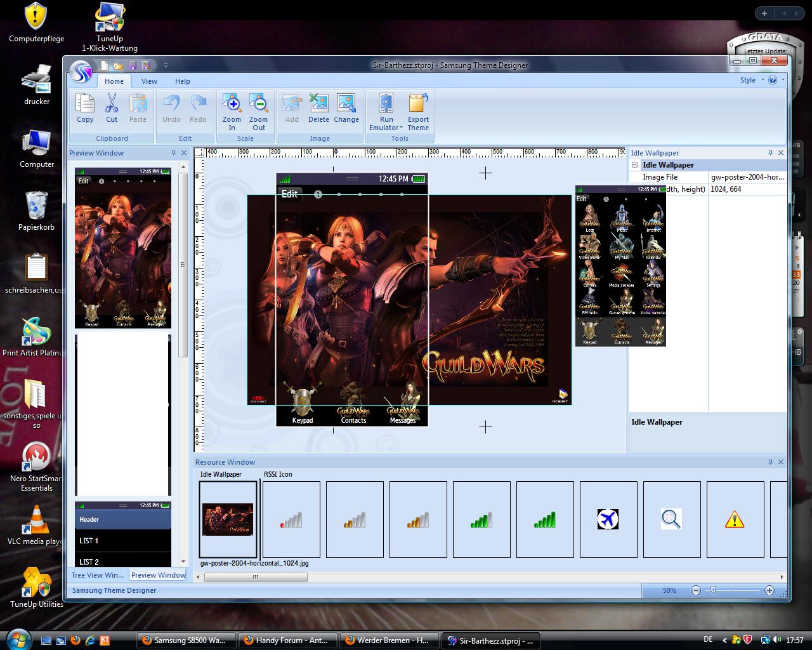Switch to the Tree View Window tab
812x650 pixels.
(x=98, y=575)
